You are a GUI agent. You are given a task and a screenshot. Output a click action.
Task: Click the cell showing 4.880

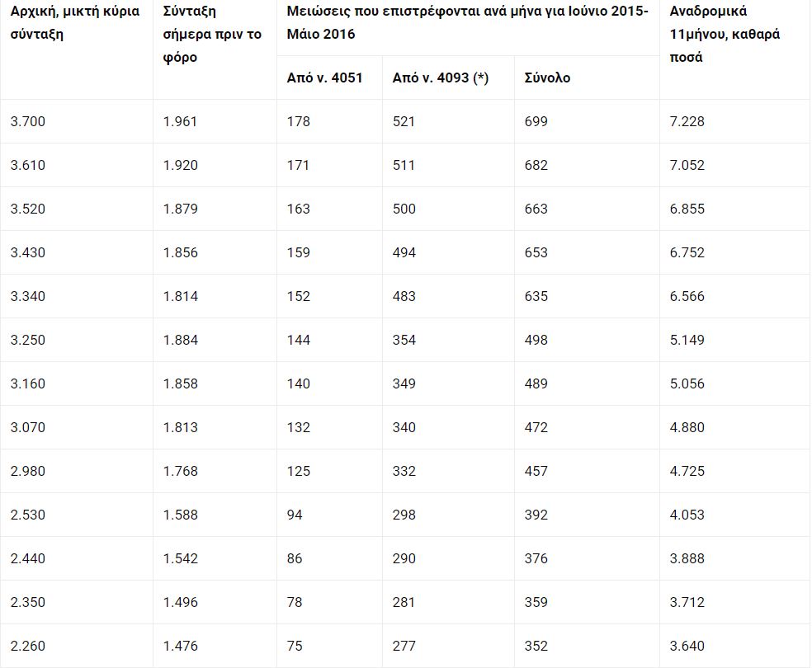pyautogui.click(x=735, y=427)
